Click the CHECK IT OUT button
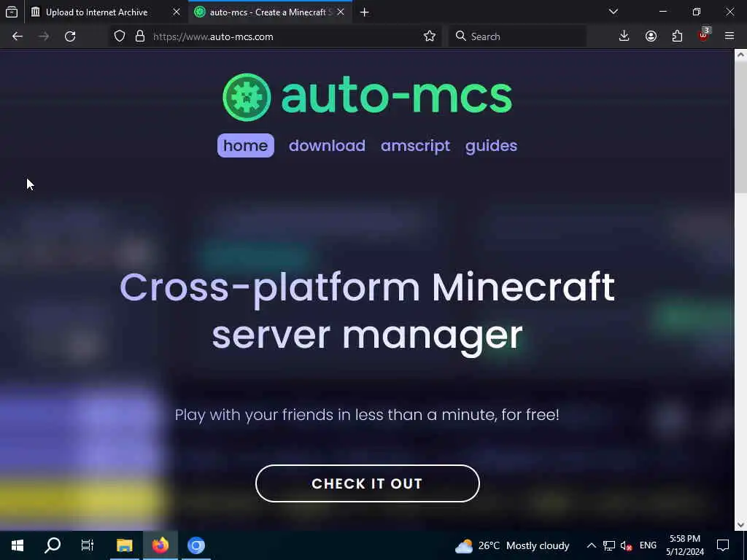 click(x=368, y=483)
